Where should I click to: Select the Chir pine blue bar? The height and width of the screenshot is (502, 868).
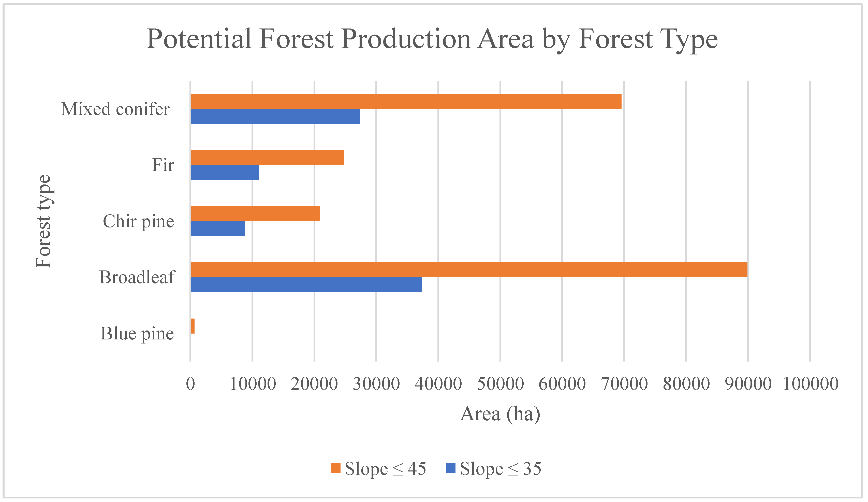click(x=218, y=228)
